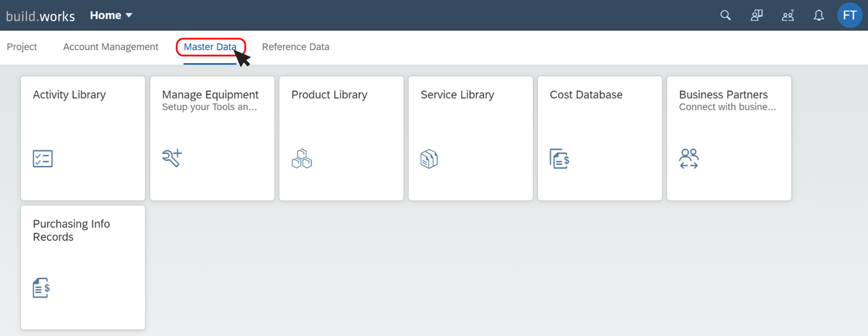The image size is (868, 336).
Task: Click the Product Library cubes icon
Action: pos(302,158)
